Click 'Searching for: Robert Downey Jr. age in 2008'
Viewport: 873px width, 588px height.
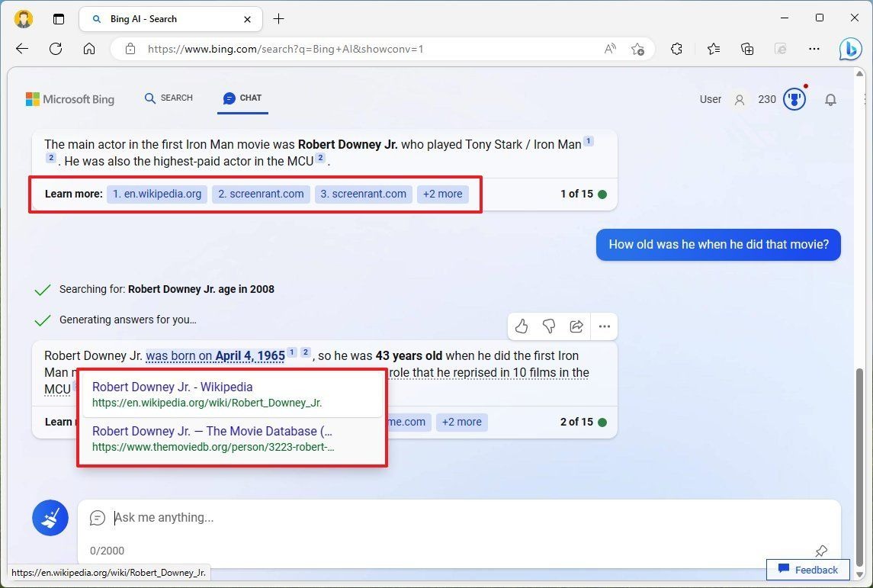click(x=166, y=289)
